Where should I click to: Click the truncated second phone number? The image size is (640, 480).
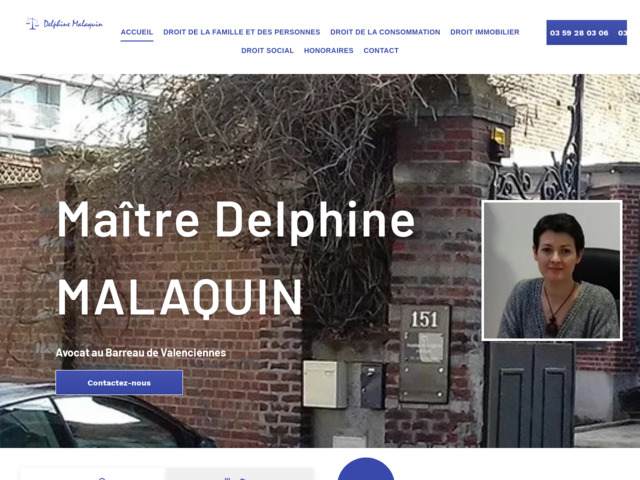[x=622, y=33]
